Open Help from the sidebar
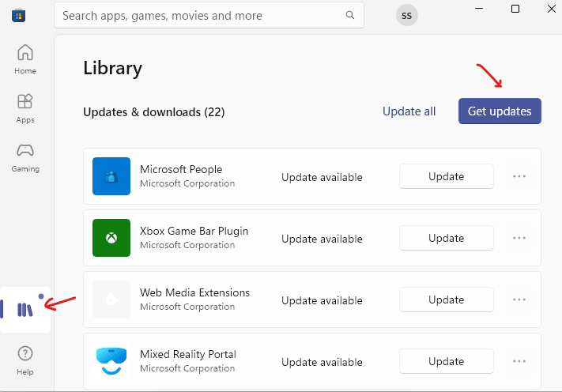Screen dimensions: 562x392 coord(25,360)
